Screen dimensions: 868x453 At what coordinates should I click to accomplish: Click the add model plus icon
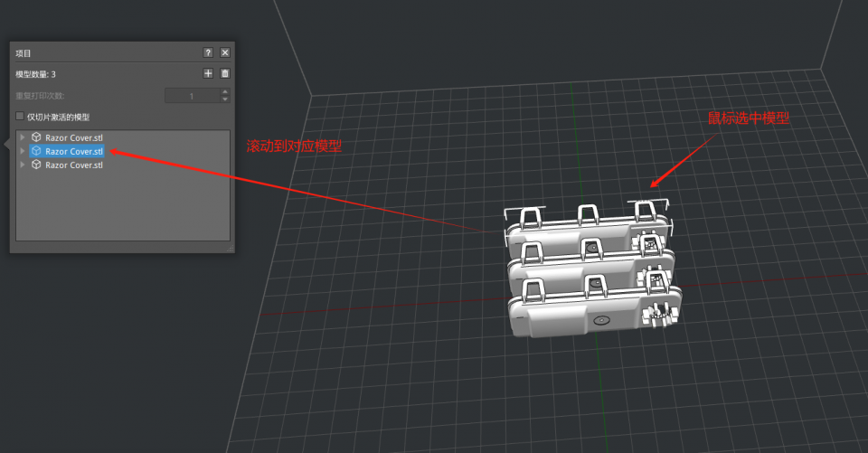208,73
